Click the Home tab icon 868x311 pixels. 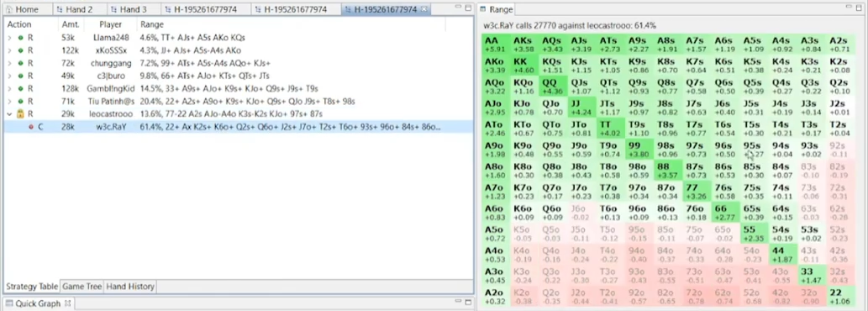[x=9, y=9]
